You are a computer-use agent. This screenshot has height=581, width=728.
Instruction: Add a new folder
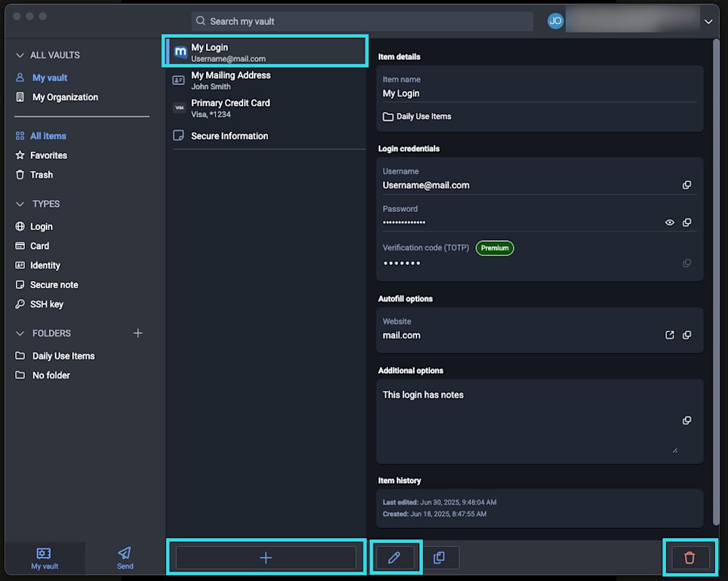pyautogui.click(x=138, y=333)
